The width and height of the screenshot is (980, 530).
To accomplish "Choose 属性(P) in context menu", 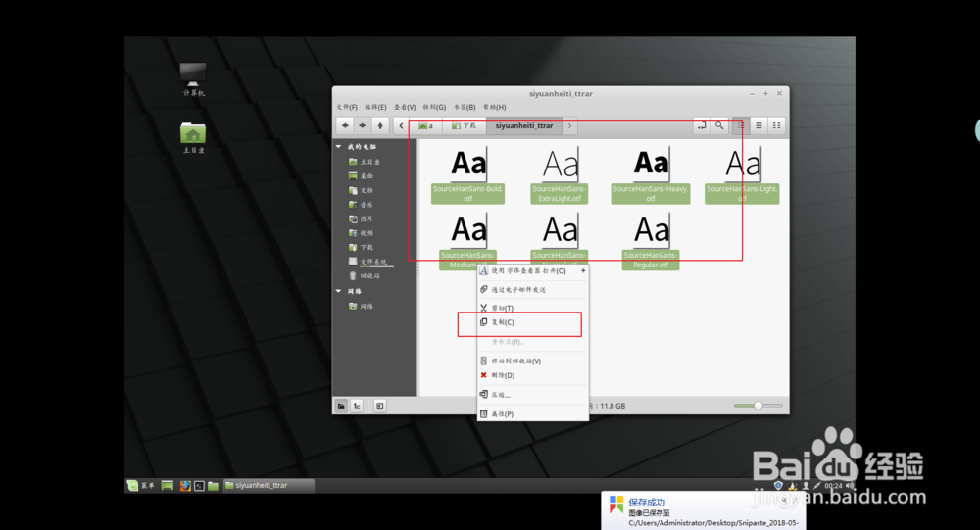I will coord(533,414).
